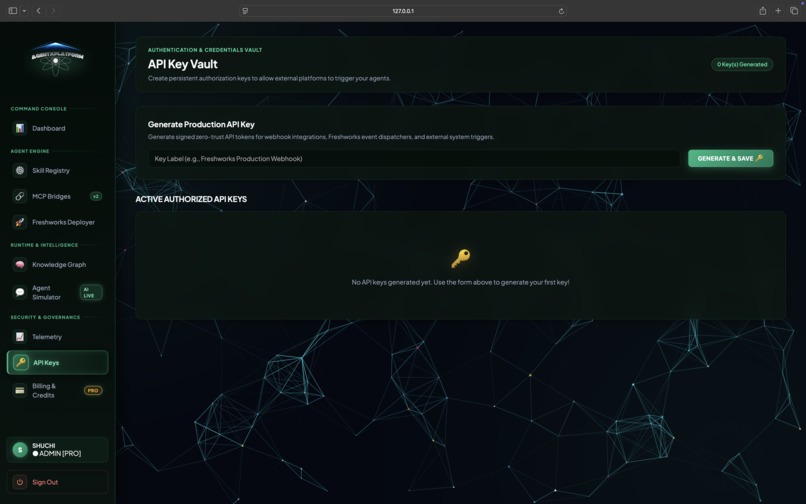Click the COMMAND CONSOLE section label

39,109
